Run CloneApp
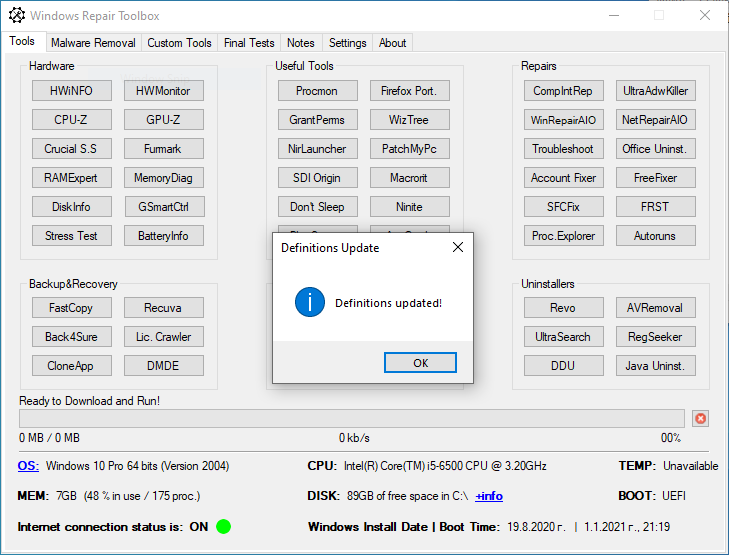Image resolution: width=729 pixels, height=555 pixels. pyautogui.click(x=72, y=365)
